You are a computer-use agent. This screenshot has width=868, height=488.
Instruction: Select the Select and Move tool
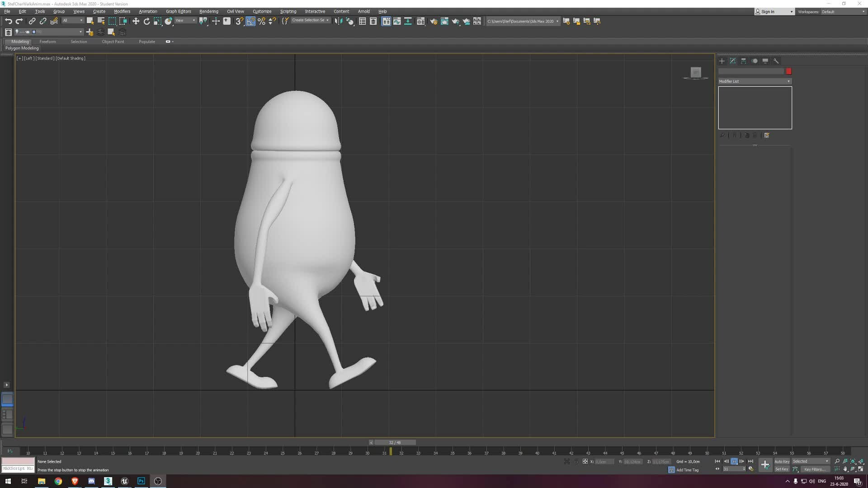136,21
